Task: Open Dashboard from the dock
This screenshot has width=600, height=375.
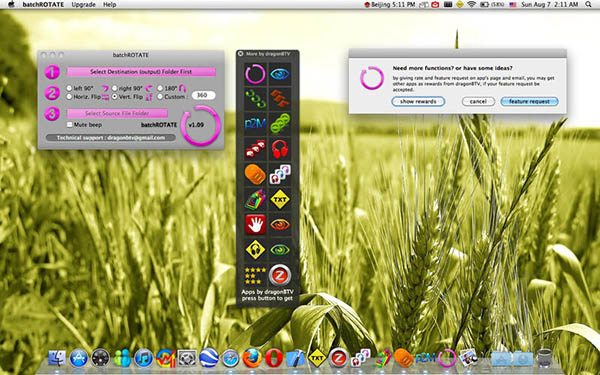Action: point(101,359)
